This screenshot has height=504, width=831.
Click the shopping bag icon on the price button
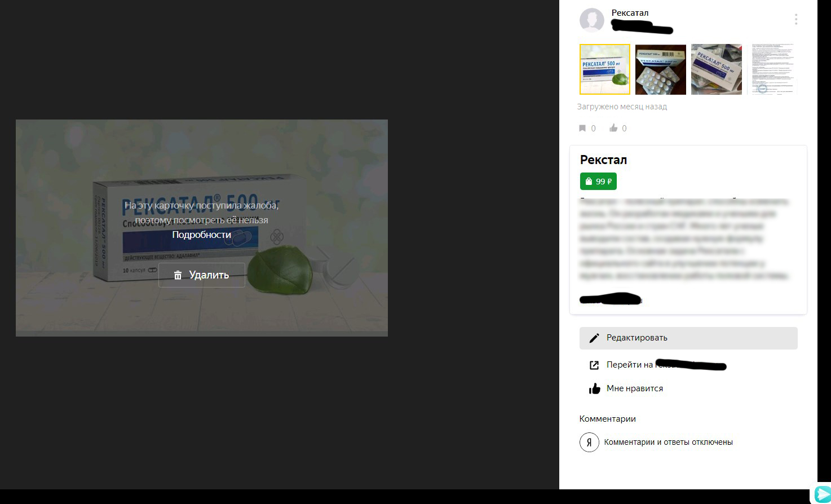tap(588, 181)
